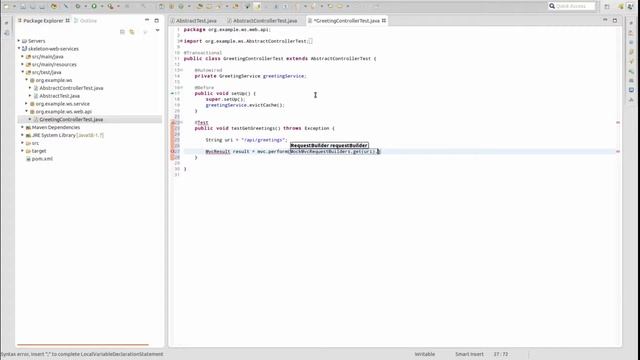Click the cursor position 27 : 72 status
The height and width of the screenshot is (360, 640).
(501, 354)
